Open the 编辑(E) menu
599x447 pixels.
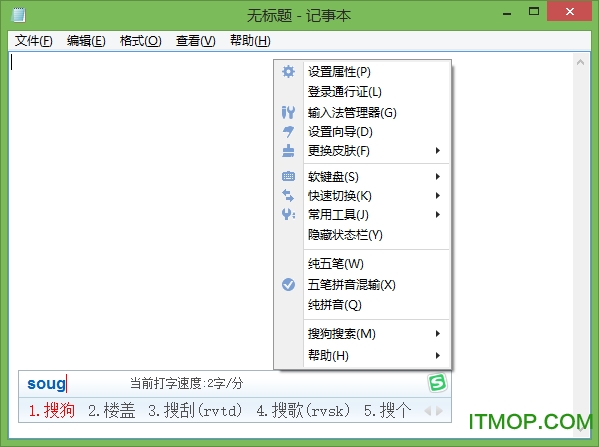click(x=86, y=40)
